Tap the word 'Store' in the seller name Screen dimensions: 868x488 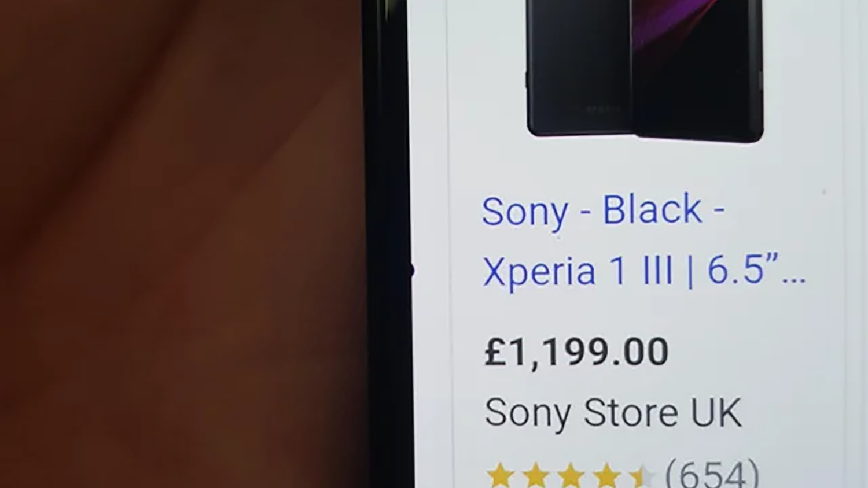[x=630, y=412]
